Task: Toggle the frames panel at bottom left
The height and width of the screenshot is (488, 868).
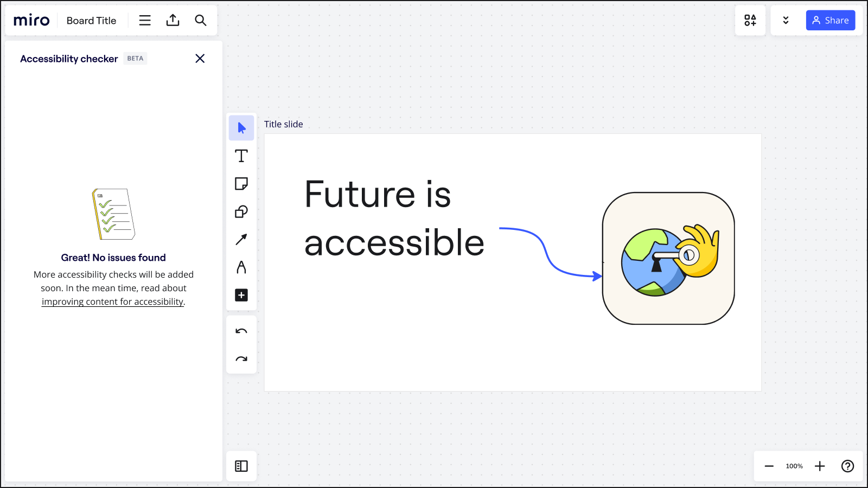Action: click(x=241, y=466)
